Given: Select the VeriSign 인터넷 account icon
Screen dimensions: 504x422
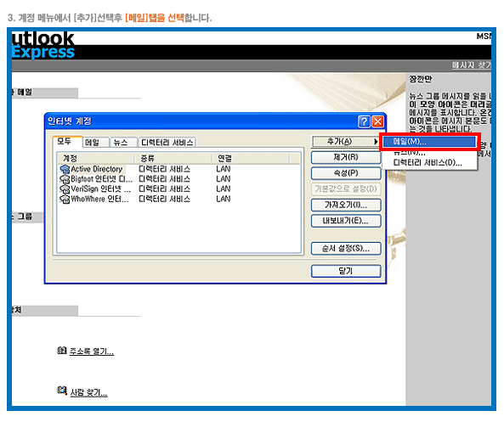Looking at the screenshot, I should (65, 189).
